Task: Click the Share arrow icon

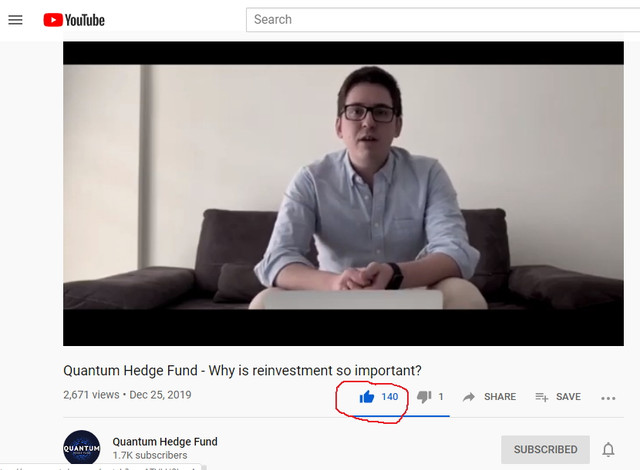Action: [469, 397]
